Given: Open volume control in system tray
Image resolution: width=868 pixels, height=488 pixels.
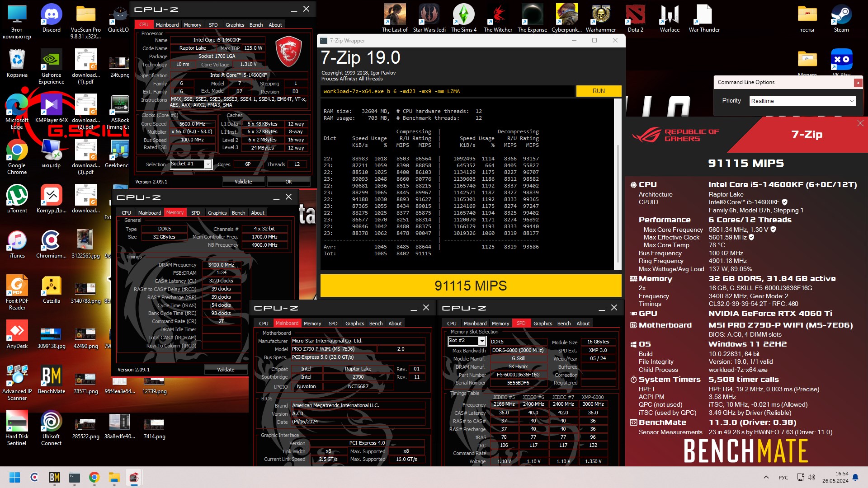Looking at the screenshot, I should pos(811,477).
